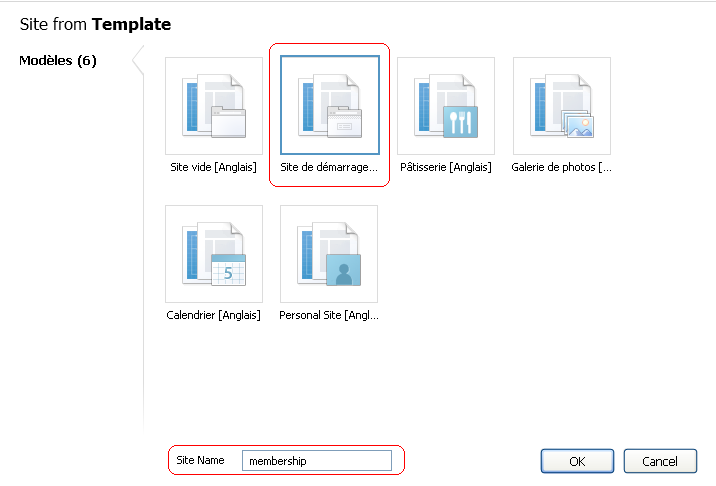Image resolution: width=716 pixels, height=486 pixels.
Task: Click the Site Name label
Action: 200,461
